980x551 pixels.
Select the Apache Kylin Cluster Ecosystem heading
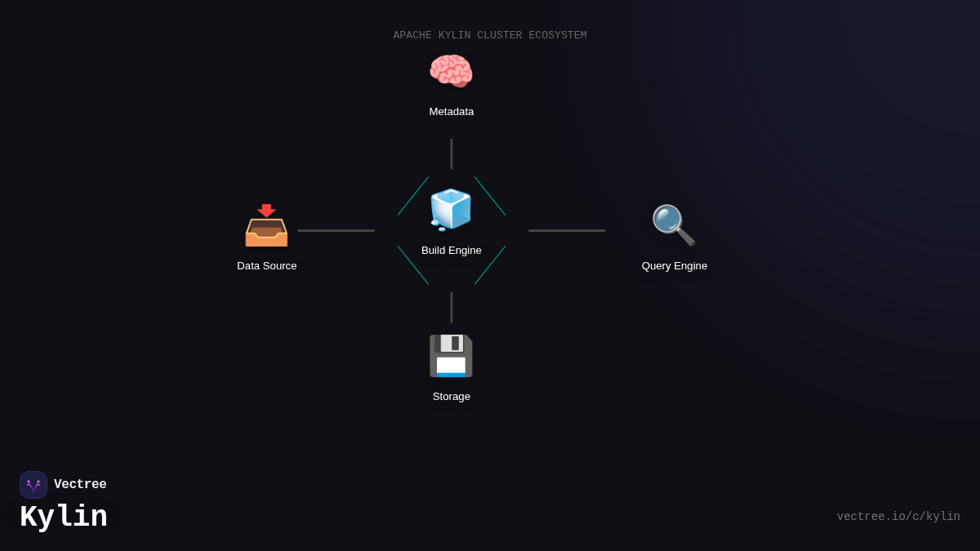pyautogui.click(x=489, y=36)
